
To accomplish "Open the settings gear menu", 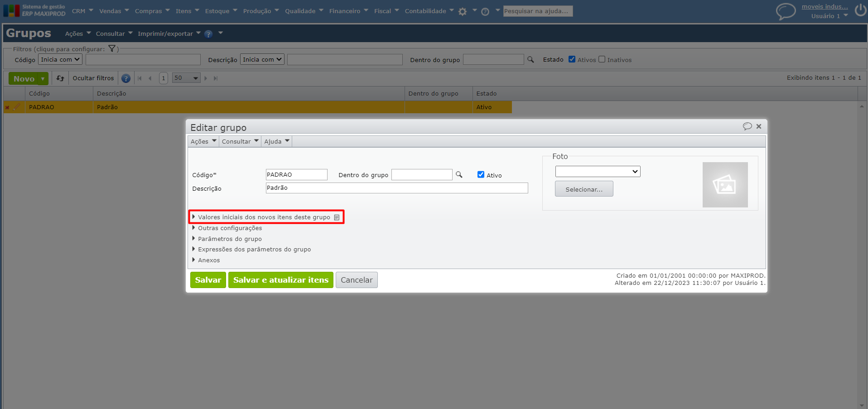I will (462, 12).
